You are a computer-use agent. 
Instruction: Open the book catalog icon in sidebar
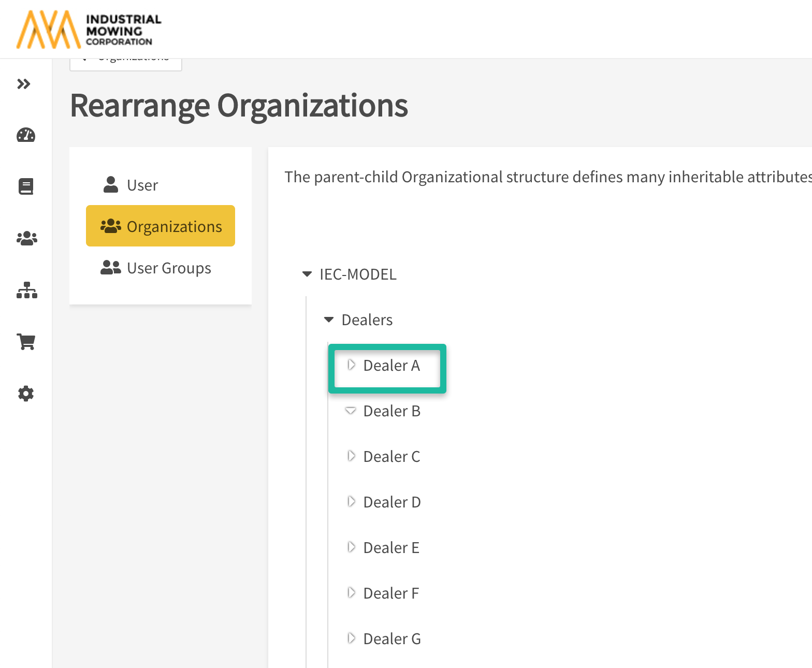[26, 186]
